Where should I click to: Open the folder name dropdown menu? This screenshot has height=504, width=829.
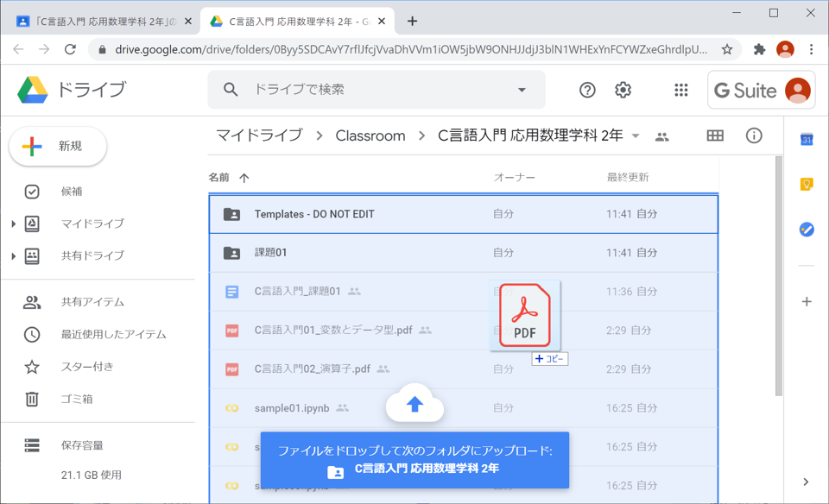click(x=636, y=136)
